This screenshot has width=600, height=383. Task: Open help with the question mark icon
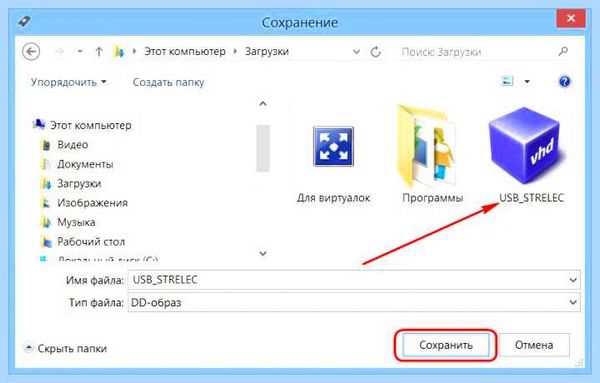pyautogui.click(x=564, y=81)
